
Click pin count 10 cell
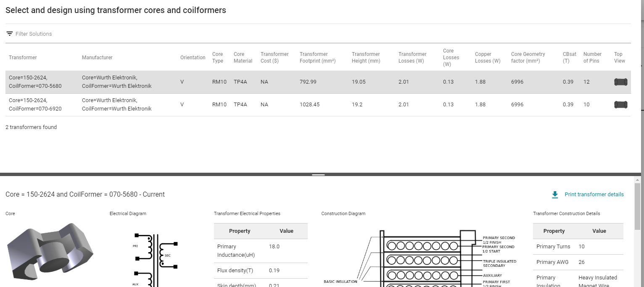click(x=586, y=105)
